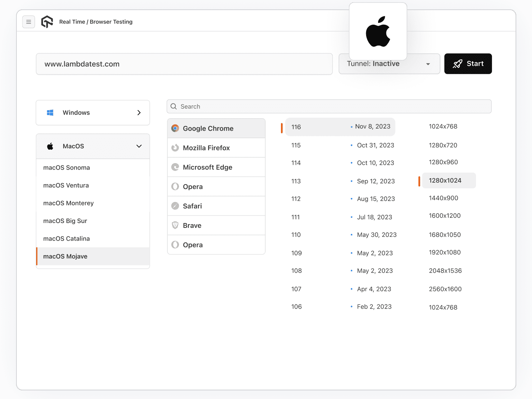The width and height of the screenshot is (532, 399).
Task: Open the hamburger menu
Action: pos(29,22)
